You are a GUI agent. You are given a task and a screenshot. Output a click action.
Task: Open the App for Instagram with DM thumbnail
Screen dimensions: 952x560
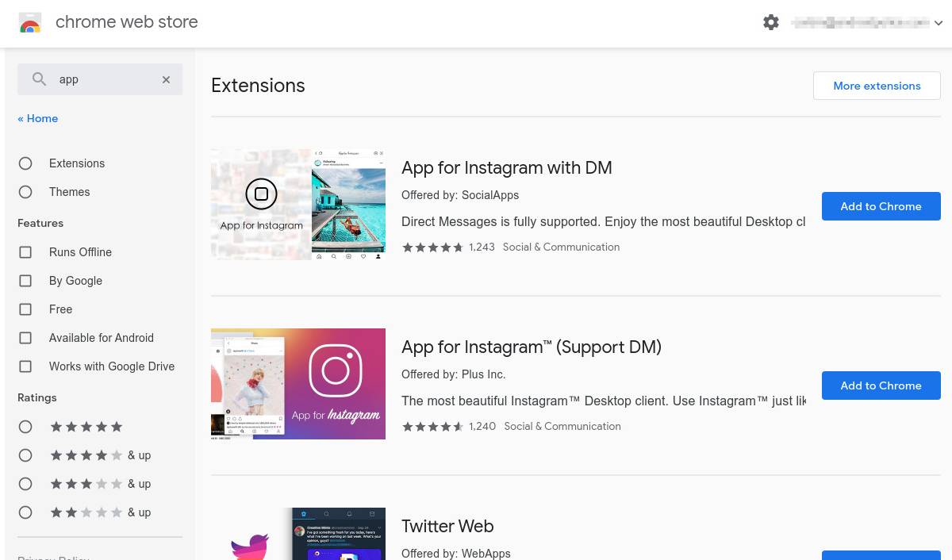297,205
